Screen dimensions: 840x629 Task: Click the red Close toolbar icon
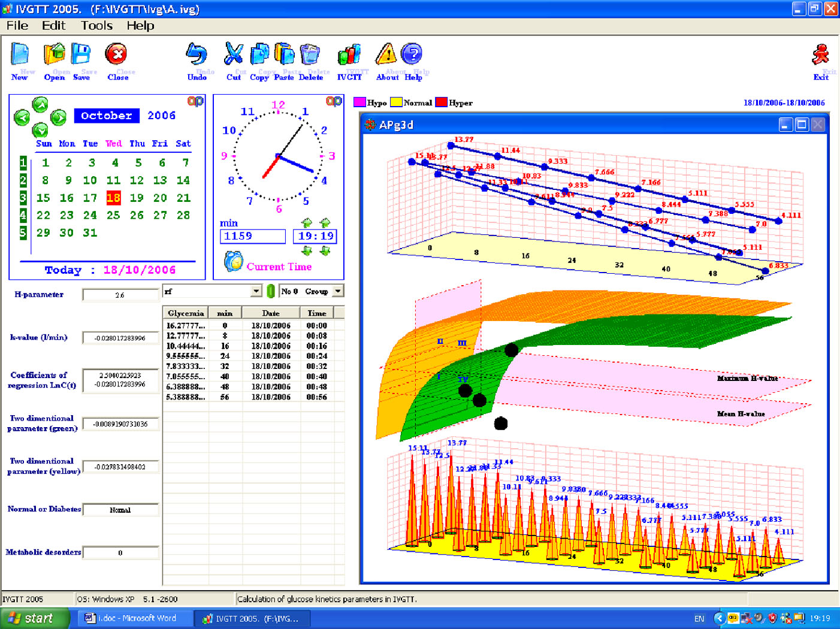116,56
